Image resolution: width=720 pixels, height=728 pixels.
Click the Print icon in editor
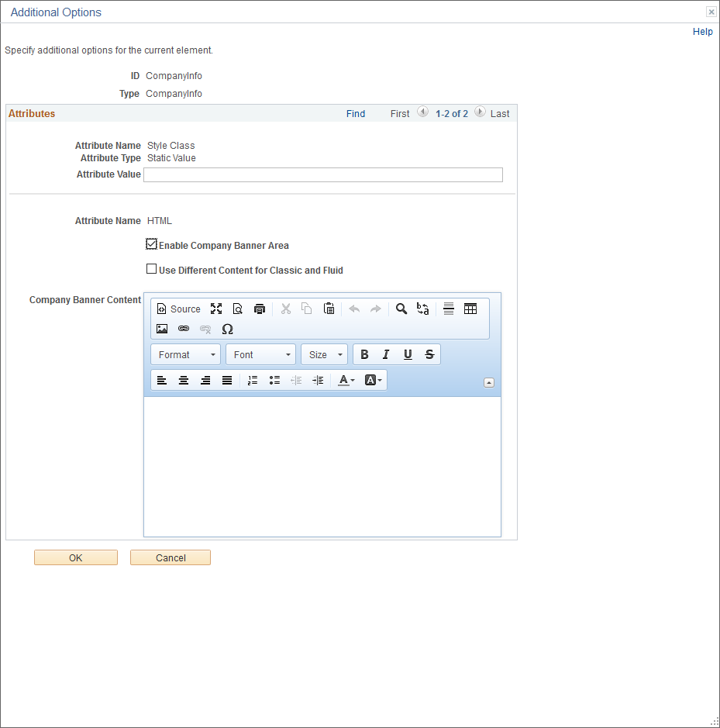[x=260, y=309]
